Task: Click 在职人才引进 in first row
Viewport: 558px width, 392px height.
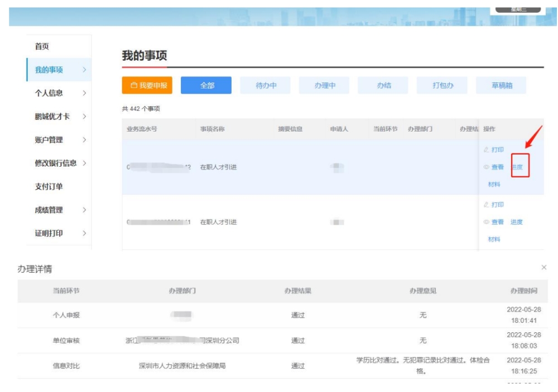Action: pos(219,167)
